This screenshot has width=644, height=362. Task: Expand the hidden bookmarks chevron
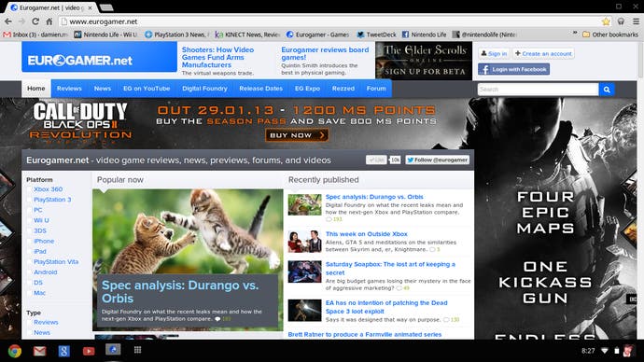click(575, 34)
